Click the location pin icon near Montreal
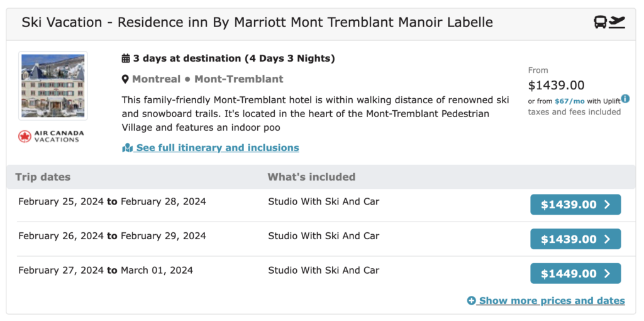Screen dimensions: 644x321 tap(126, 79)
